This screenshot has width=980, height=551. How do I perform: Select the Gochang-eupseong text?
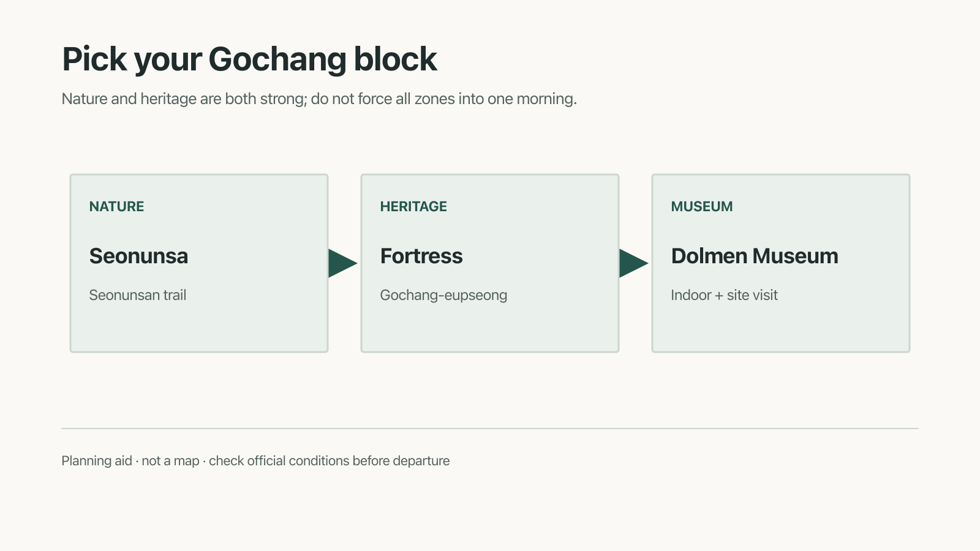[443, 295]
